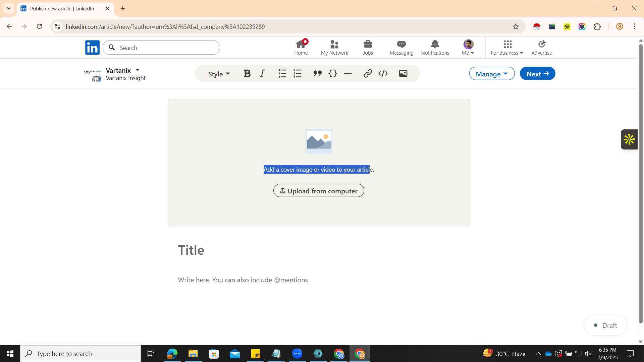The width and height of the screenshot is (644, 362).
Task: Open Chrome profile avatar
Action: pos(620,26)
